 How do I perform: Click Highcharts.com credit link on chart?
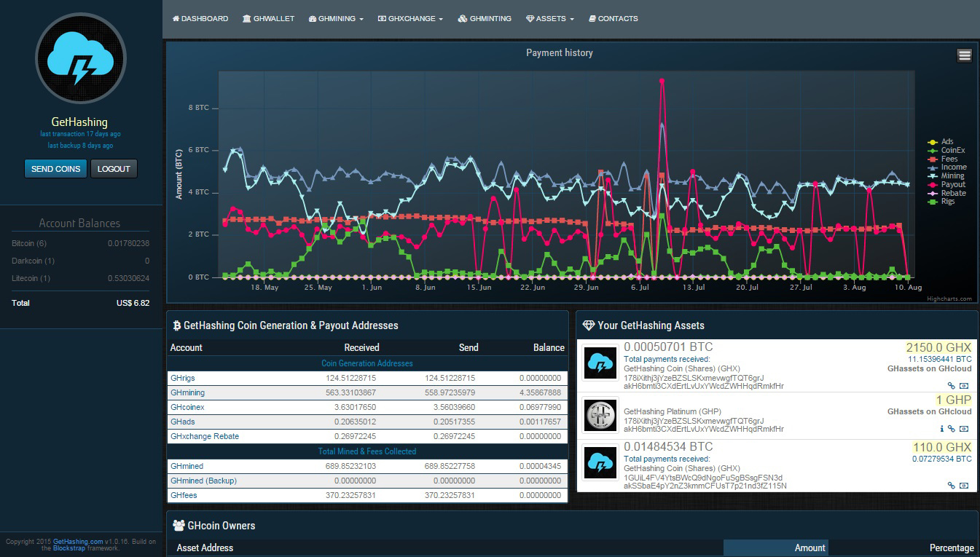(949, 299)
